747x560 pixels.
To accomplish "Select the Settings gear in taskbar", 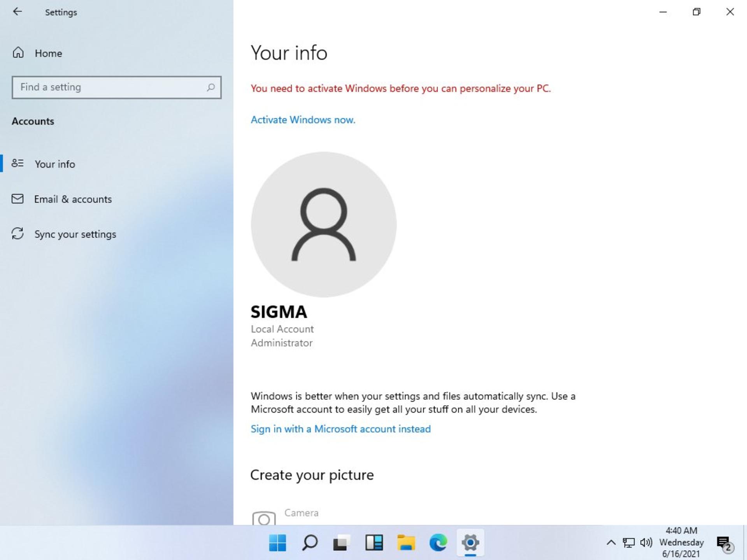I will pyautogui.click(x=470, y=542).
